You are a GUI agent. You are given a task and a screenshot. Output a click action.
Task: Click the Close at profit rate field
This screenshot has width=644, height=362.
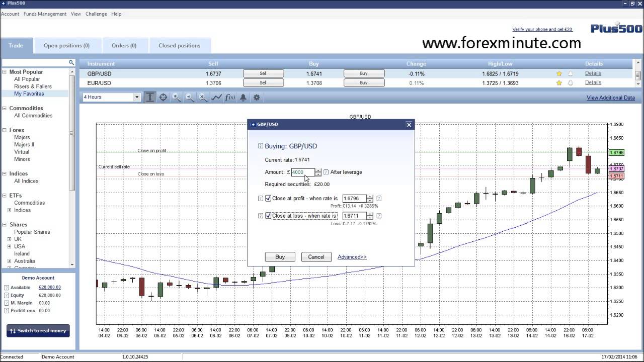tap(355, 199)
